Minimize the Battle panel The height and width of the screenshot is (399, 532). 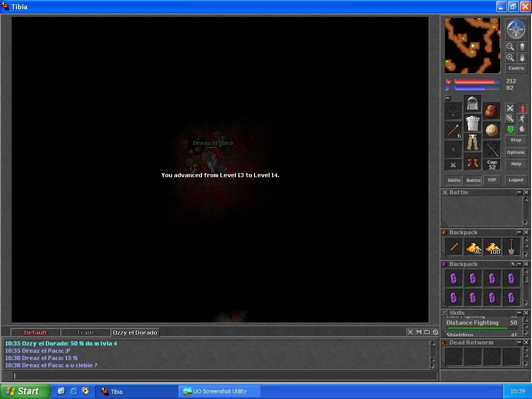519,192
